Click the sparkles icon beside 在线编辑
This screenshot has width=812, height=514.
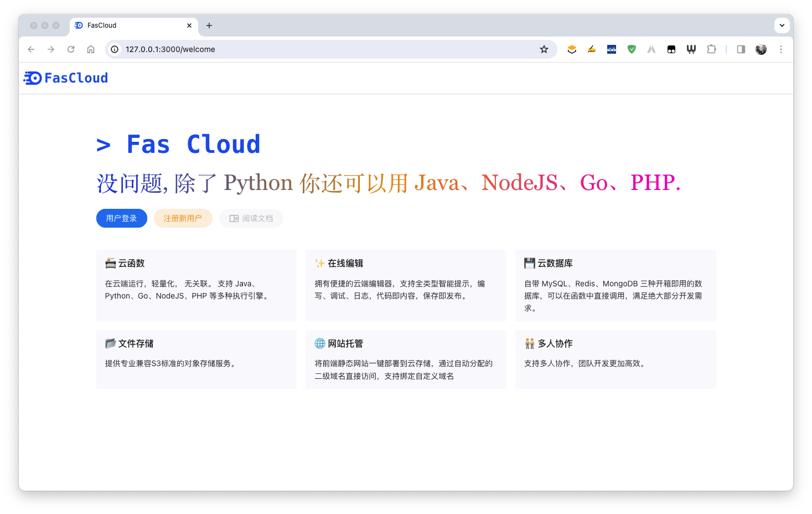point(320,263)
